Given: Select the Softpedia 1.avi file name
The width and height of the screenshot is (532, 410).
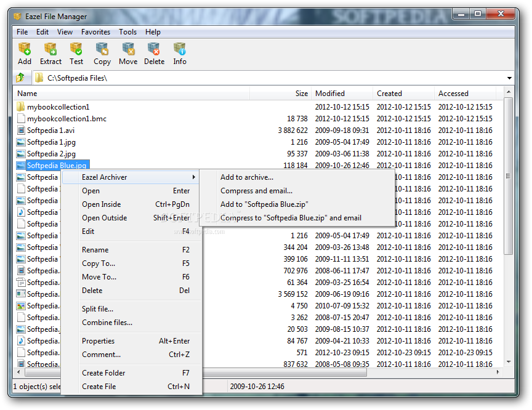Looking at the screenshot, I should coord(51,131).
